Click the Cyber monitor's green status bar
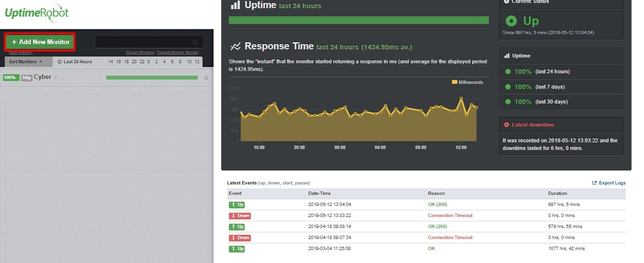The image size is (644, 263). pos(152,78)
